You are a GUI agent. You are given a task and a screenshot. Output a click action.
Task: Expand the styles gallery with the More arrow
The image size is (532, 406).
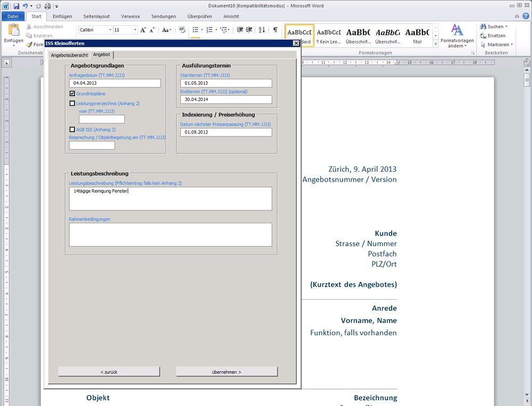point(436,44)
